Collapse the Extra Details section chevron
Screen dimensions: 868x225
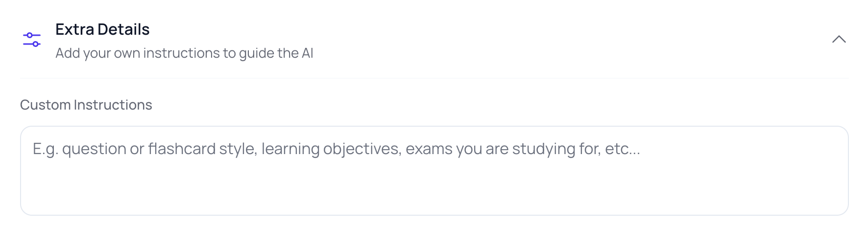click(x=839, y=39)
